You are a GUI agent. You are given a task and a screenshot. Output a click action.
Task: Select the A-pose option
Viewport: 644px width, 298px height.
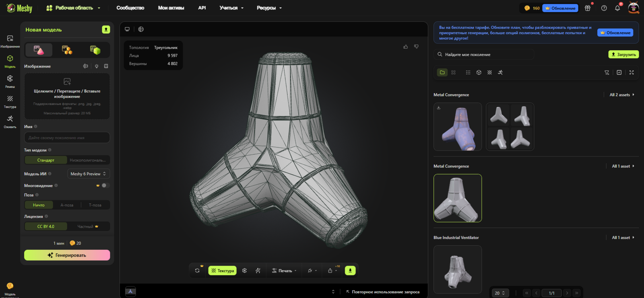tap(67, 205)
